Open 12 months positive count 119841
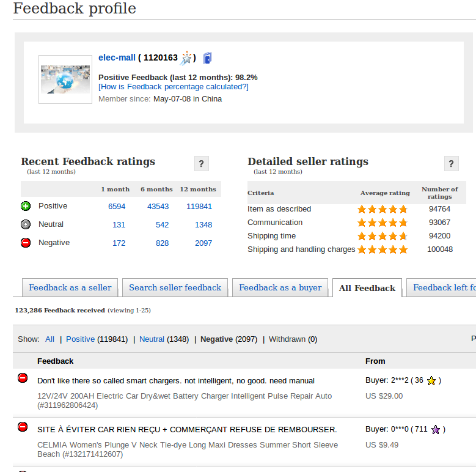This screenshot has width=476, height=472. (x=199, y=207)
